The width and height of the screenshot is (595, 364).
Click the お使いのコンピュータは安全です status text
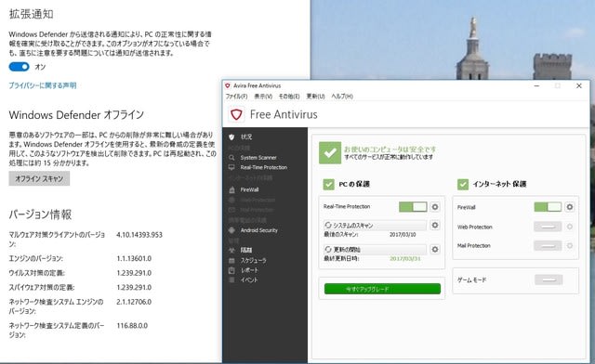[x=390, y=149]
